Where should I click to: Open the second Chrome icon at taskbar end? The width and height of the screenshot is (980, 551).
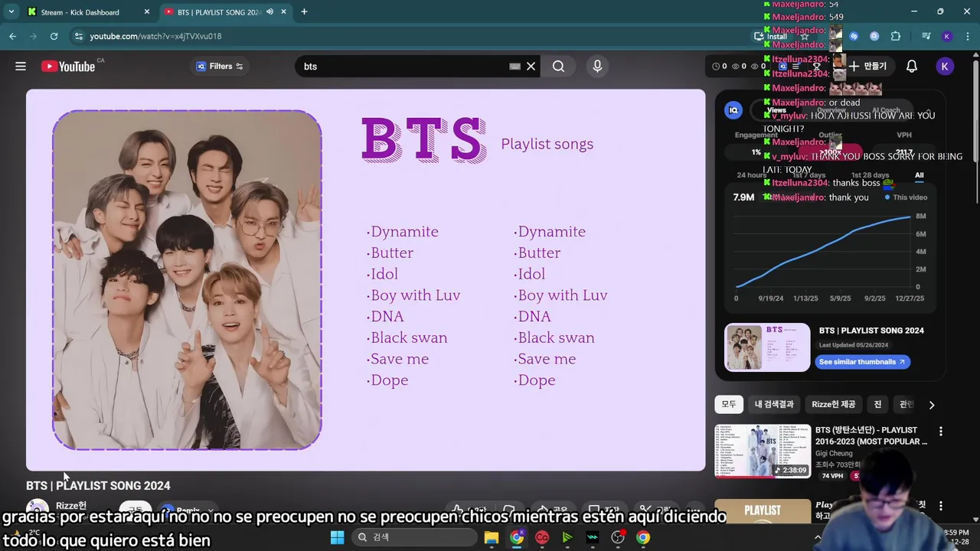[x=643, y=537]
